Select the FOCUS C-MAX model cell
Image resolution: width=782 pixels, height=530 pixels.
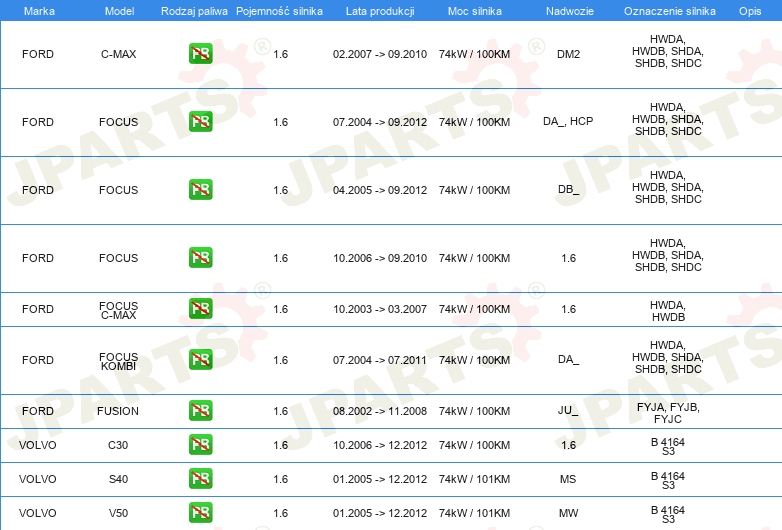click(119, 310)
